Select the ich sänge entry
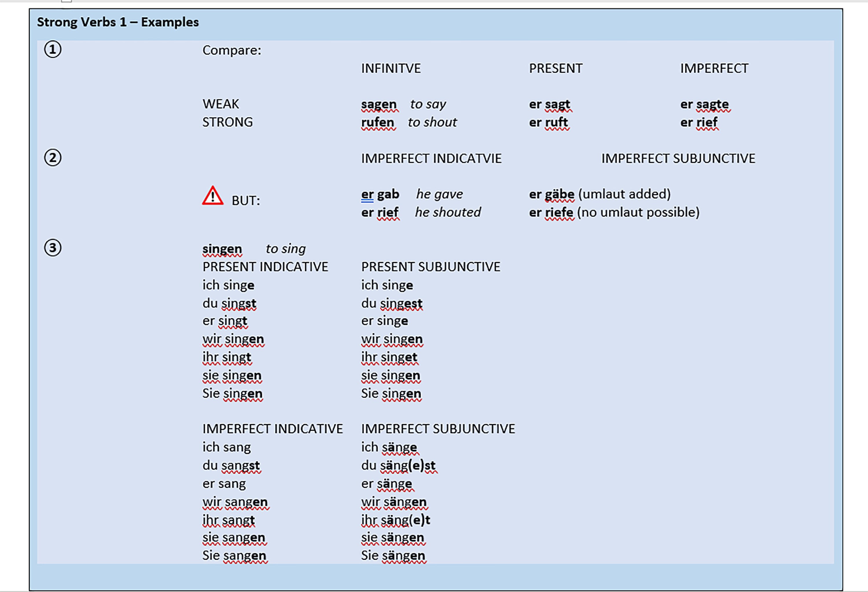Image resolution: width=868 pixels, height=592 pixels. tap(389, 447)
